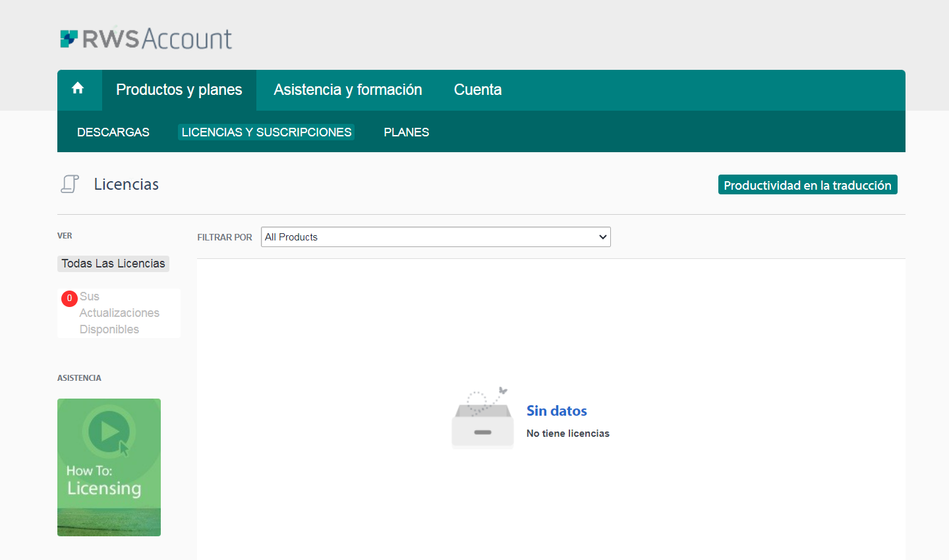Select the PLANES submenu
The height and width of the screenshot is (560, 949).
coord(407,132)
